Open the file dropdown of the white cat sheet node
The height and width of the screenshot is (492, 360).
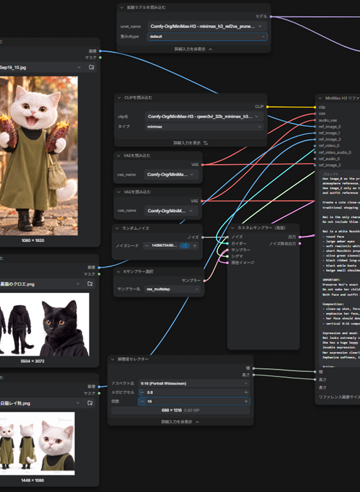tap(41, 403)
